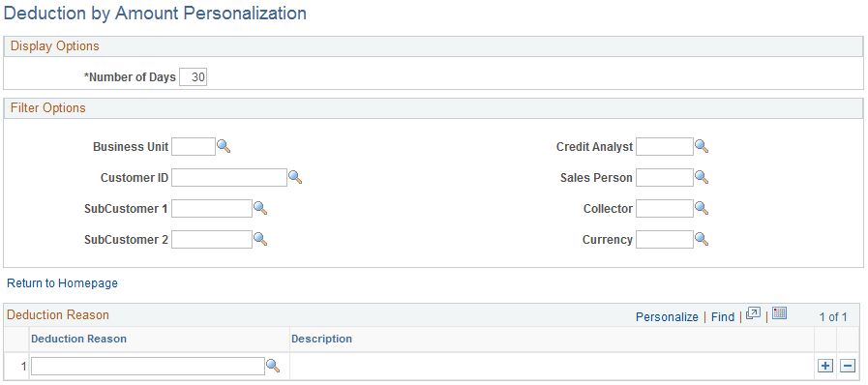This screenshot has width=868, height=385.
Task: Delete the Deduction Reason row
Action: [848, 366]
